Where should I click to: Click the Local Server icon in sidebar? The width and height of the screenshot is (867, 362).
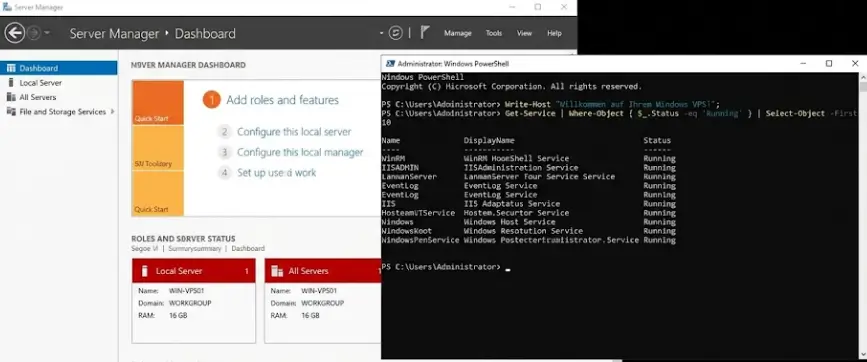pos(11,82)
